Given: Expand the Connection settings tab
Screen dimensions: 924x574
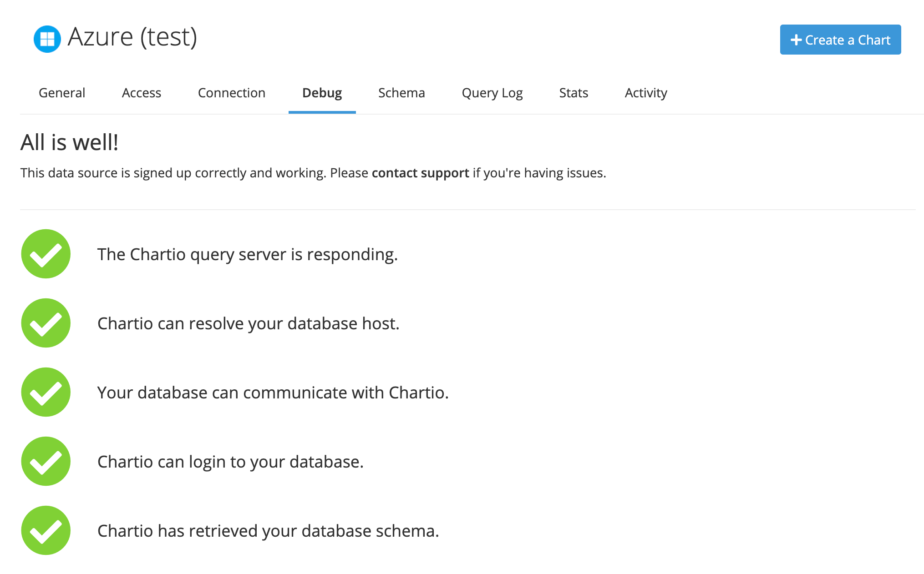Looking at the screenshot, I should tap(233, 93).
